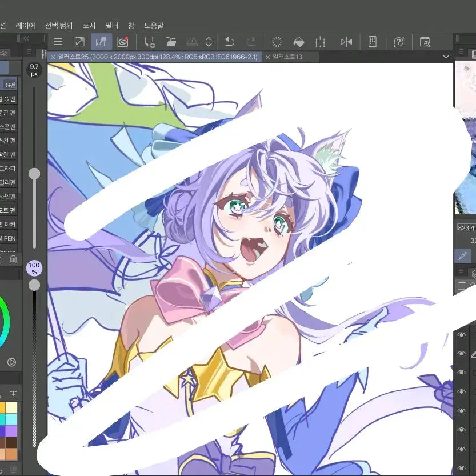Image resolution: width=476 pixels, height=476 pixels.
Task: Toggle visibility eye of the topmost layer
Action: pos(462,334)
